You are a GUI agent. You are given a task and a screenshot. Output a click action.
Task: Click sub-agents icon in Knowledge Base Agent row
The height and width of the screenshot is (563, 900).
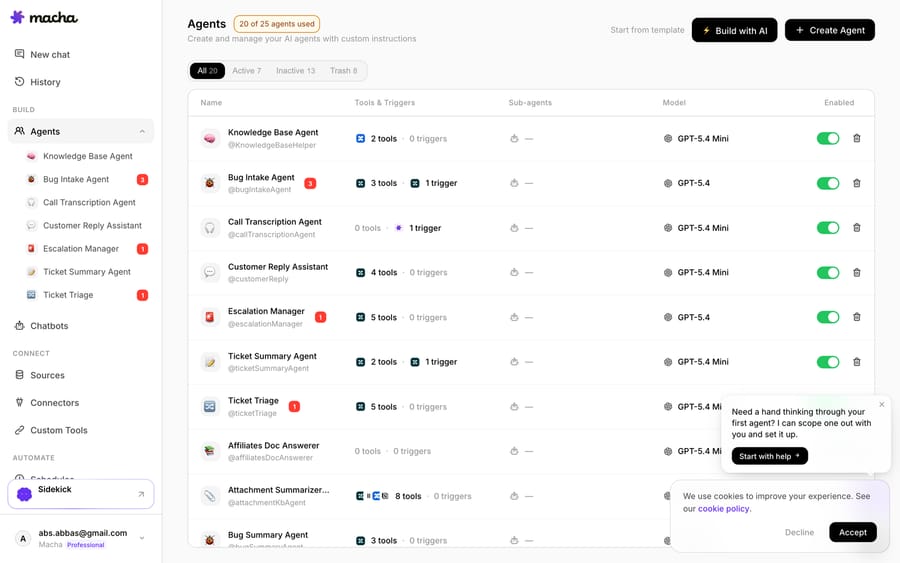pyautogui.click(x=514, y=138)
